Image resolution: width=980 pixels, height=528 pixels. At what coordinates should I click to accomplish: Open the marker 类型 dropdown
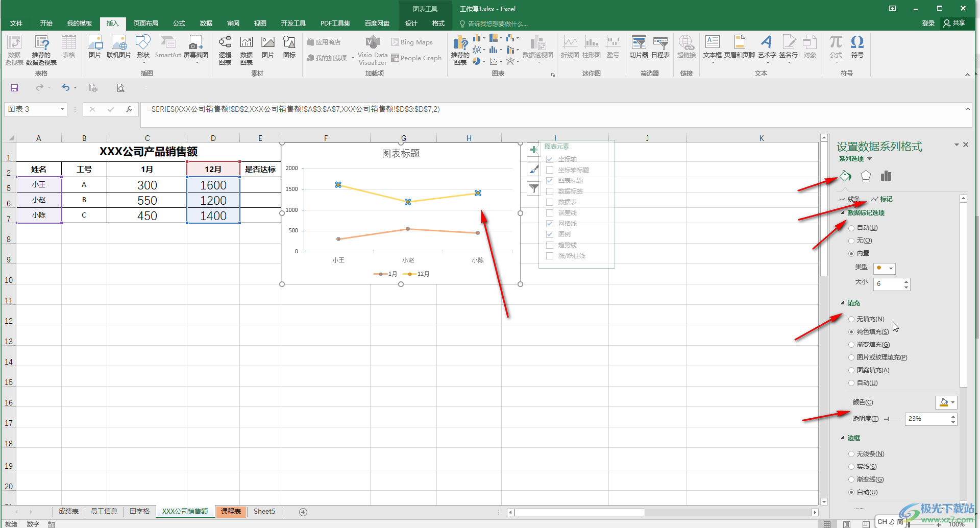pyautogui.click(x=885, y=268)
